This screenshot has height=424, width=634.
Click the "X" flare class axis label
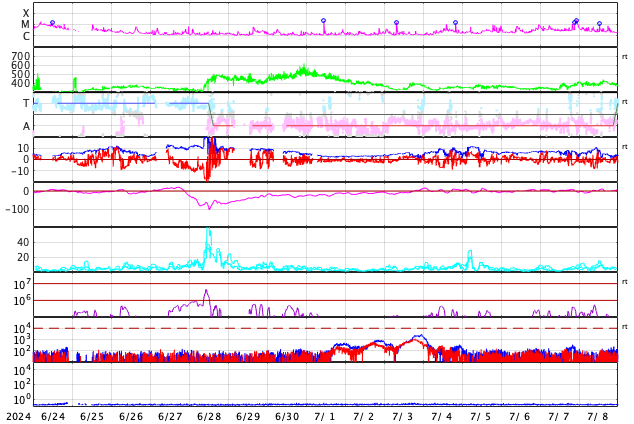click(x=26, y=13)
